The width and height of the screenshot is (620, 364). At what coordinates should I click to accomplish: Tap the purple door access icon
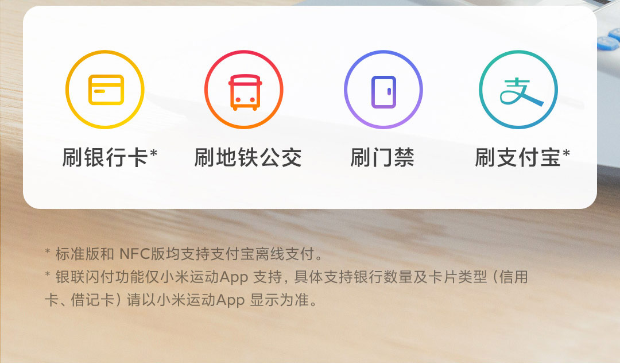[x=383, y=90]
